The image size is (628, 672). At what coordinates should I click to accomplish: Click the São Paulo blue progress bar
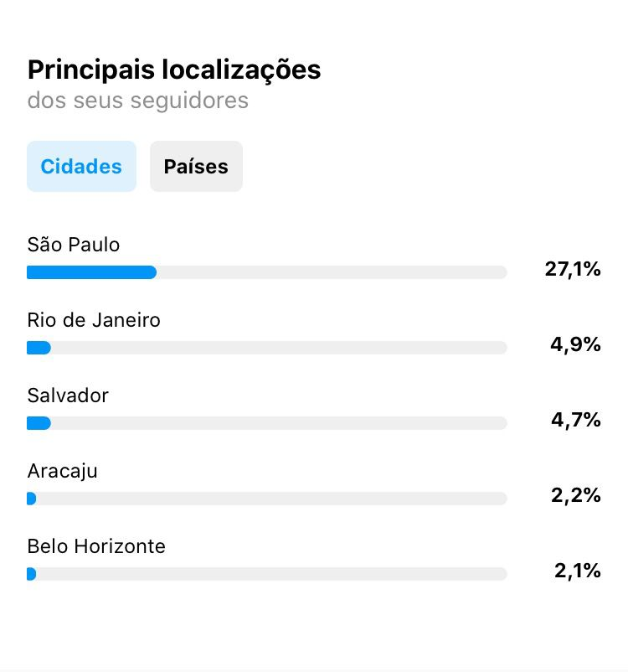[x=91, y=272]
